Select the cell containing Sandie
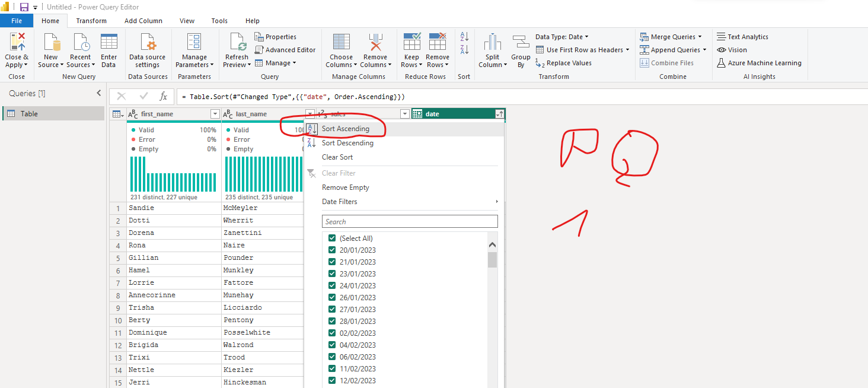 point(174,208)
